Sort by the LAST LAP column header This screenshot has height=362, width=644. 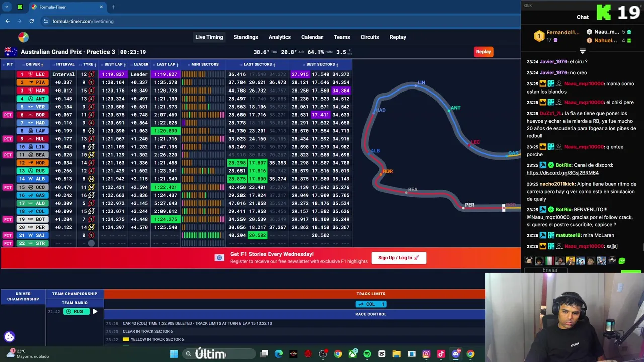click(168, 64)
